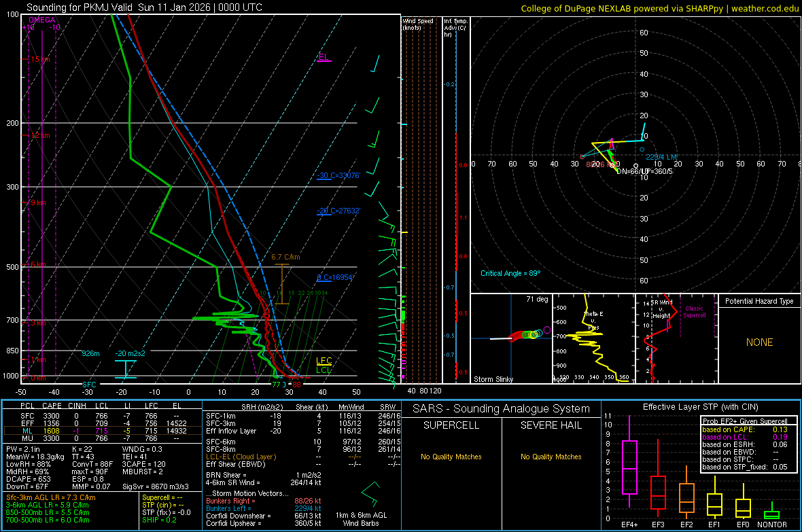Click the SEVERE HAIL column heading
Screen dimensions: 802x532
pyautogui.click(x=551, y=425)
